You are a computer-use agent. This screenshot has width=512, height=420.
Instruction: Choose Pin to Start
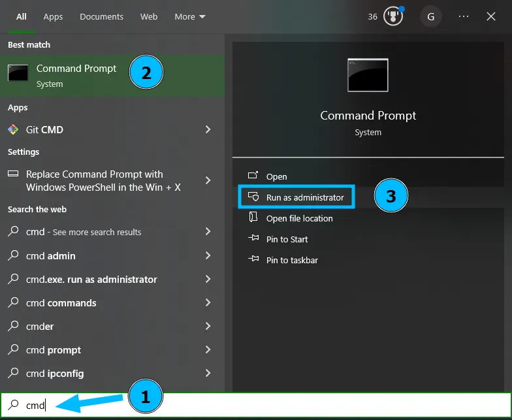click(x=368, y=239)
